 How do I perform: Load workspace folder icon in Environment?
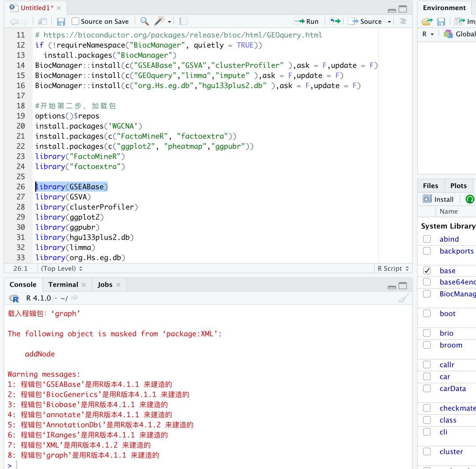click(x=427, y=22)
